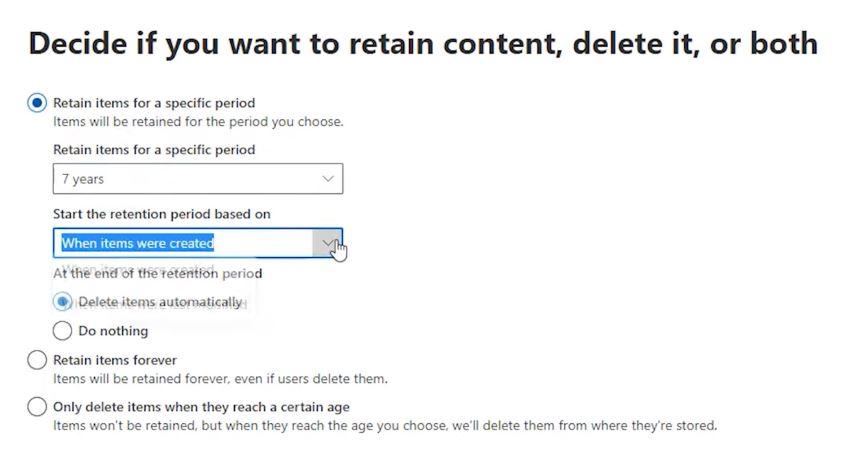Select the "Do nothing" radio button
Viewport: 847px width, 456px height.
[63, 331]
